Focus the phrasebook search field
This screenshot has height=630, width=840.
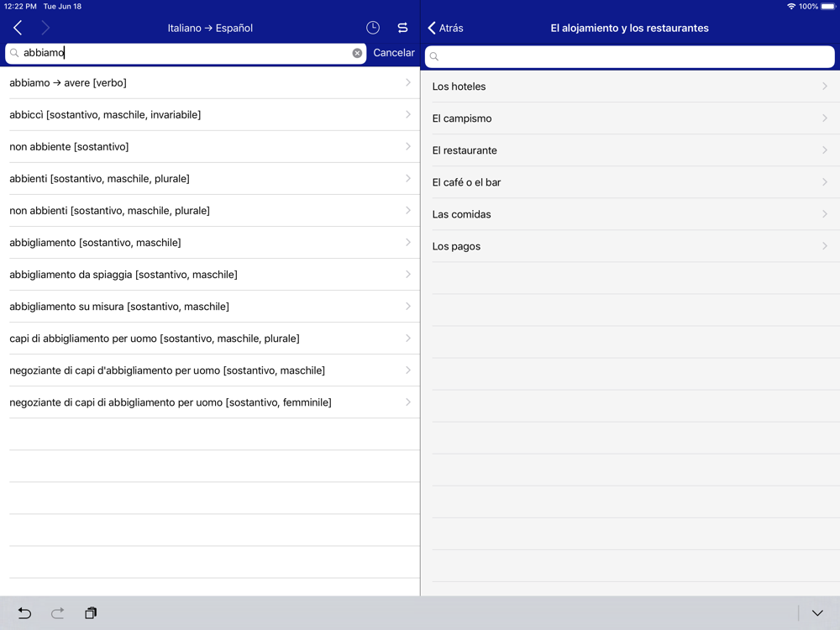tap(629, 56)
